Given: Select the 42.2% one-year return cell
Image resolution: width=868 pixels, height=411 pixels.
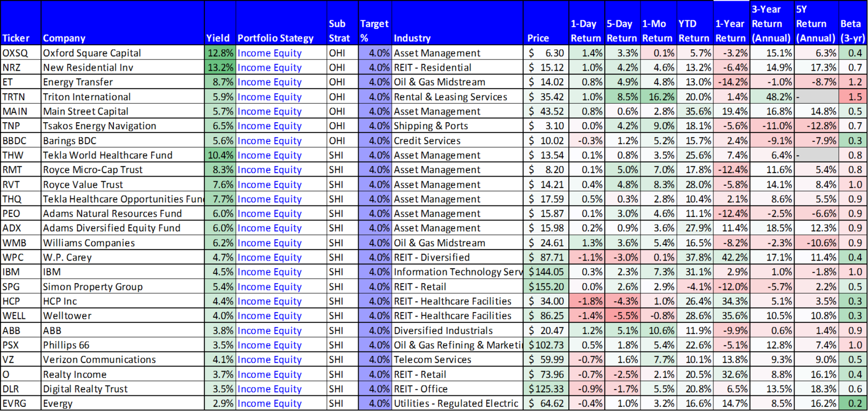Looking at the screenshot, I should [731, 258].
